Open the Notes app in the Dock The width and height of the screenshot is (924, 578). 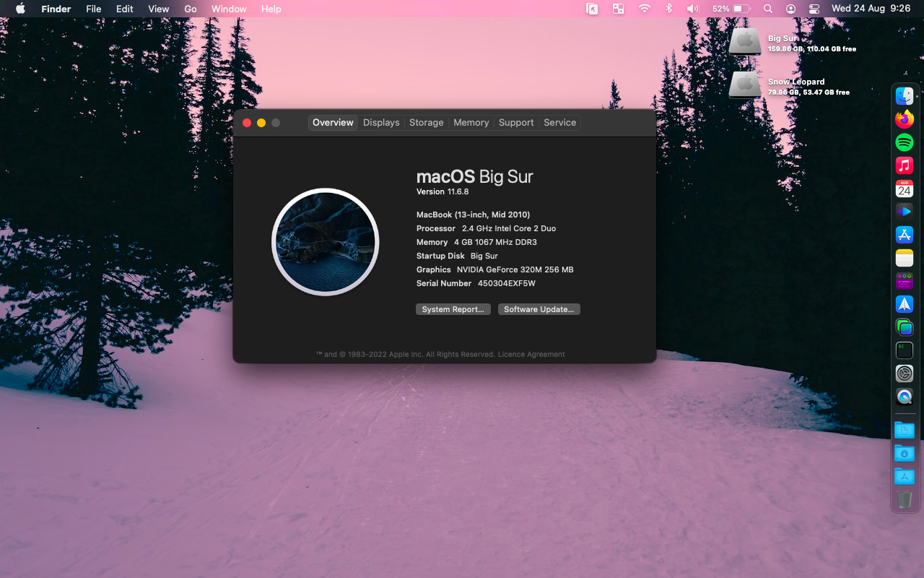[x=905, y=258]
